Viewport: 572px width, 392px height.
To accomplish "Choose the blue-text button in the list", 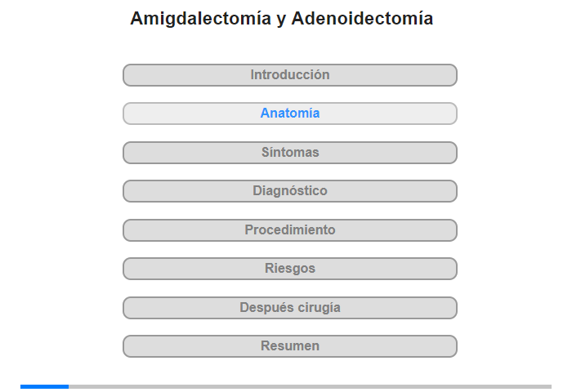I will point(290,114).
